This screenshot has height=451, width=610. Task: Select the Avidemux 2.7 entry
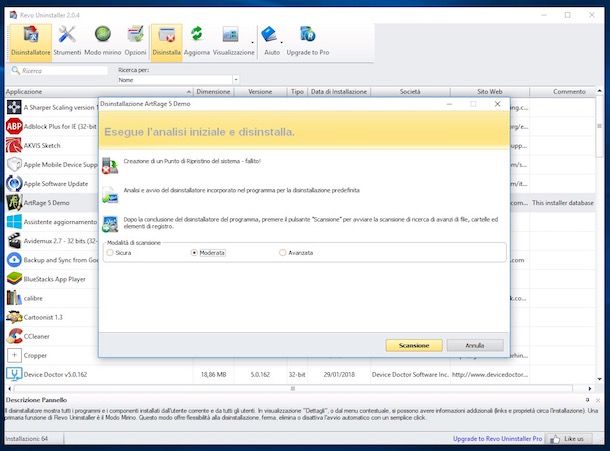(51, 240)
